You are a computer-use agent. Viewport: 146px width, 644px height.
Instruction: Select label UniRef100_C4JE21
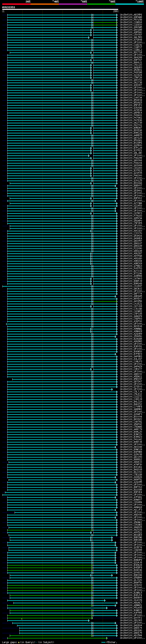pyautogui.click(x=131, y=304)
